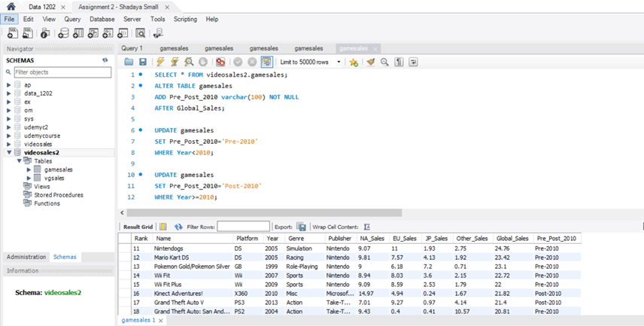644x326 pixels.
Task: Focus the Filter Rows input
Action: point(244,227)
